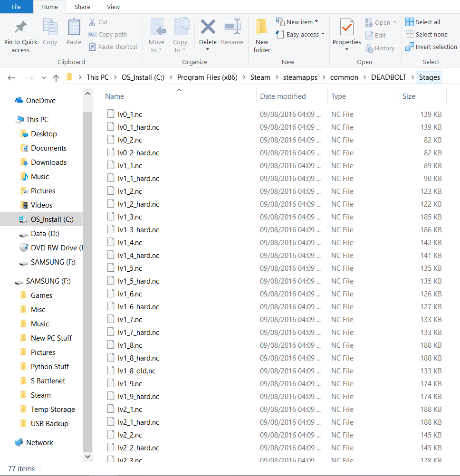This screenshot has width=460, height=476.
Task: Open the DVD RW Drive in sidebar
Action: click(x=51, y=248)
